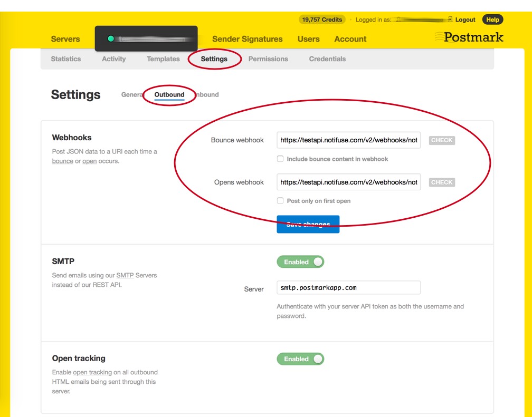Viewport: 532px width, 417px height.
Task: Click CHECK next to Opens webhook
Action: click(442, 182)
